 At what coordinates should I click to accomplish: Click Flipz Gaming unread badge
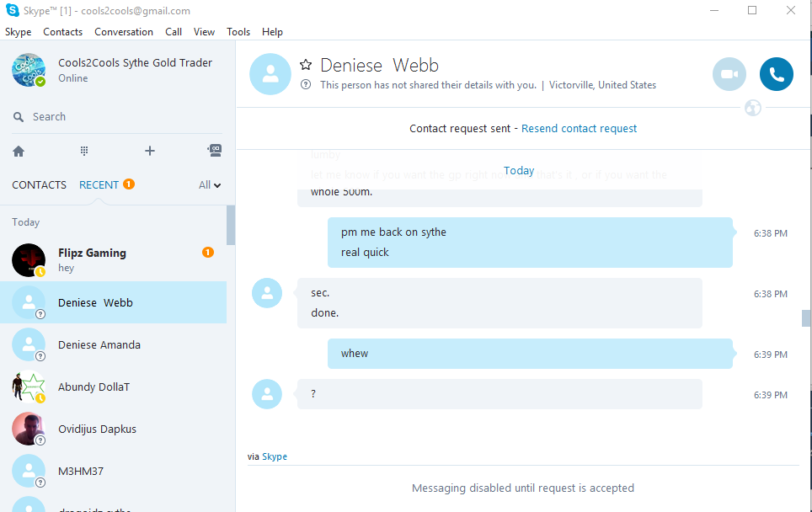point(208,252)
